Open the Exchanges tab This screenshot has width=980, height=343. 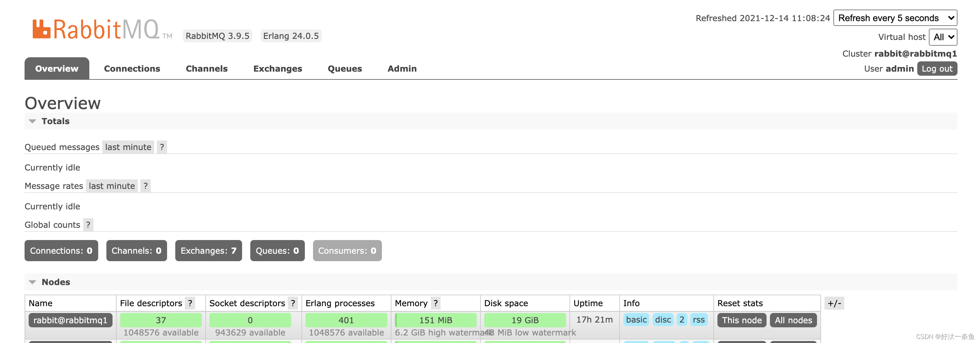point(278,69)
